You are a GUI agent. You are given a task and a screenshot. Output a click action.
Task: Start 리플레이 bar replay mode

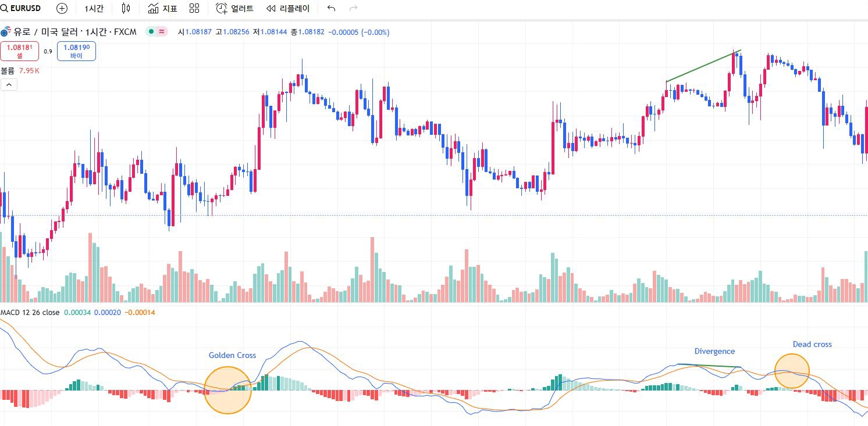point(289,8)
